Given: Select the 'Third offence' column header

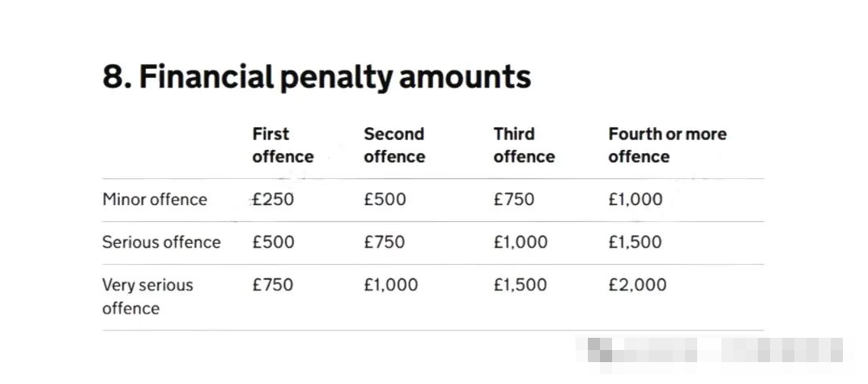Looking at the screenshot, I should [x=524, y=145].
